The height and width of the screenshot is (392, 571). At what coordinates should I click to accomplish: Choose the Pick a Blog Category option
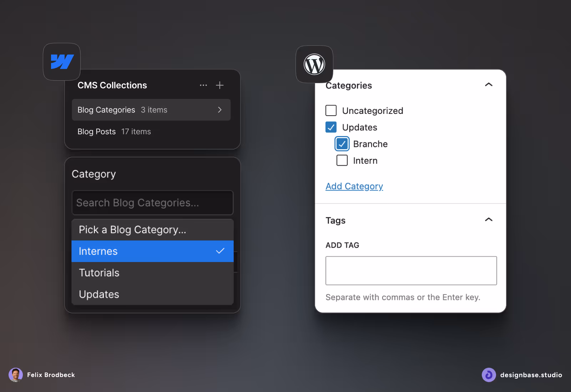click(132, 230)
